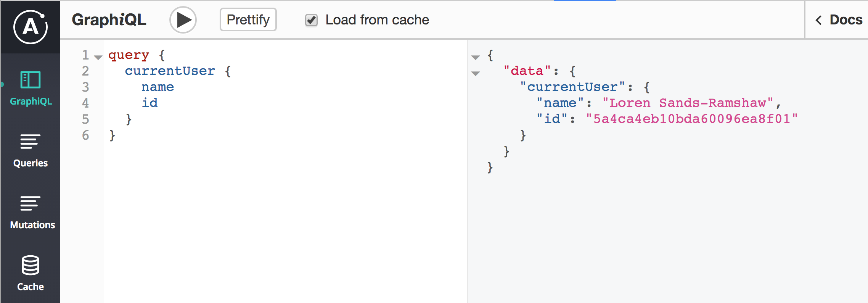Click the Load from cache label

click(x=377, y=20)
